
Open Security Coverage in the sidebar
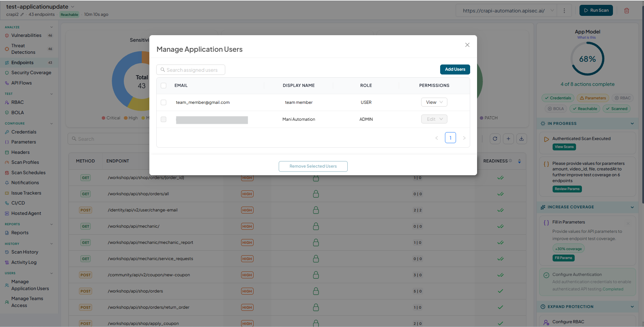coord(29,73)
